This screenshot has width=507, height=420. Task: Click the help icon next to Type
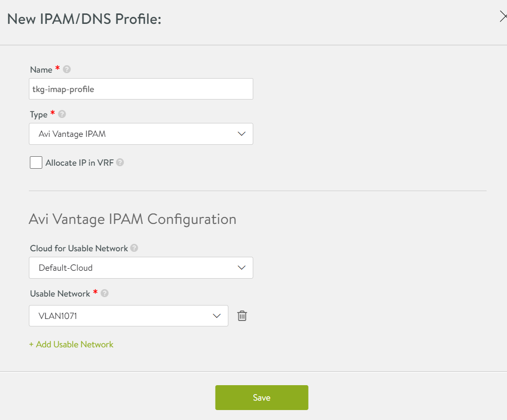coord(62,114)
